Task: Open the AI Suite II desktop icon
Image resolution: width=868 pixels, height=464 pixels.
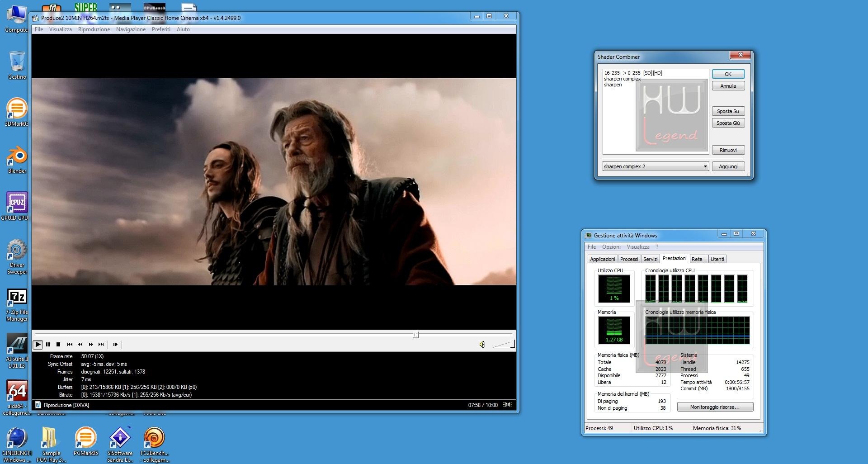Action: [x=17, y=351]
